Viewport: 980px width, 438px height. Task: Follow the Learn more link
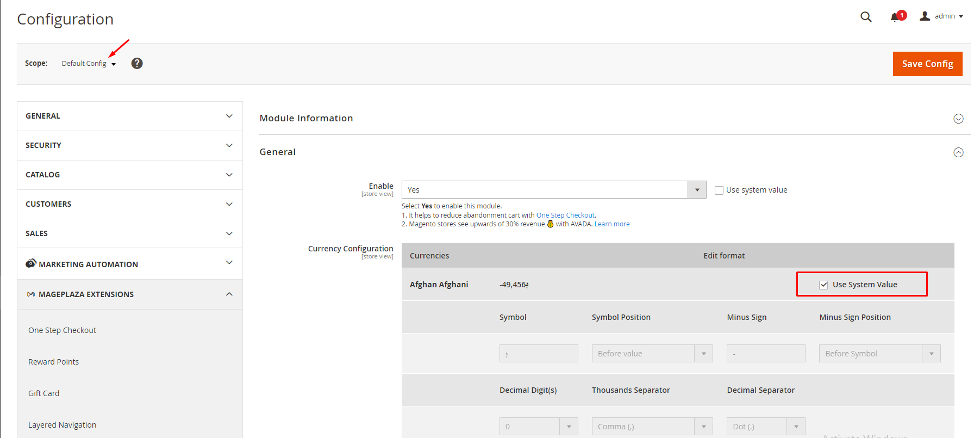612,224
